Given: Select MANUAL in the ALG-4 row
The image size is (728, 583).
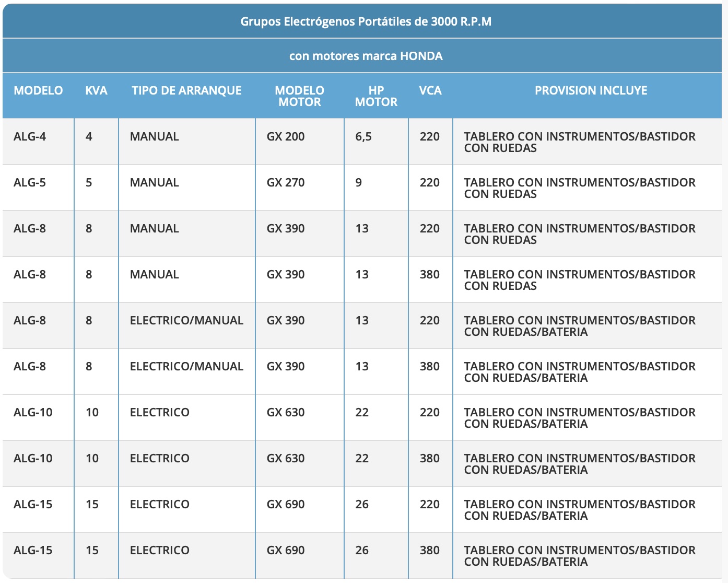Looking at the screenshot, I should (x=154, y=136).
